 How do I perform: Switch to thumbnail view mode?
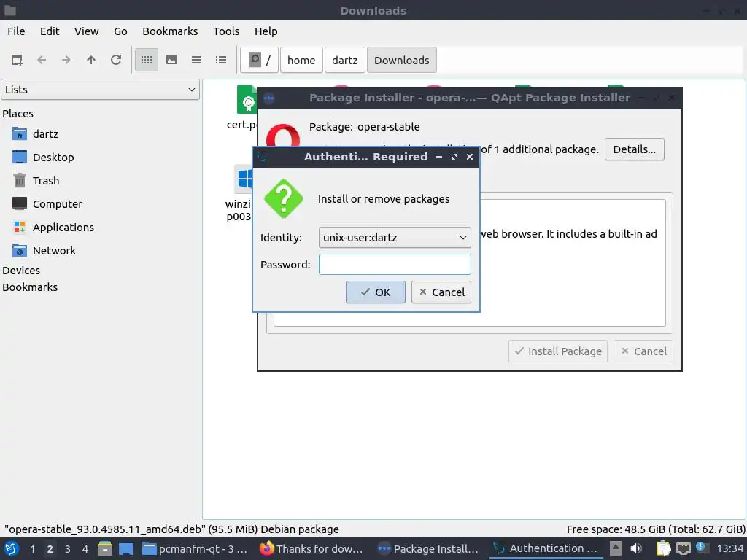point(171,60)
